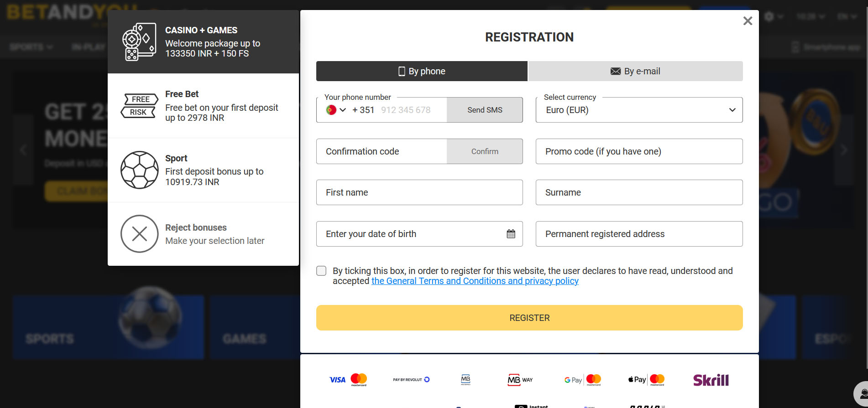Close the registration dialog
The image size is (868, 408).
coord(748,21)
